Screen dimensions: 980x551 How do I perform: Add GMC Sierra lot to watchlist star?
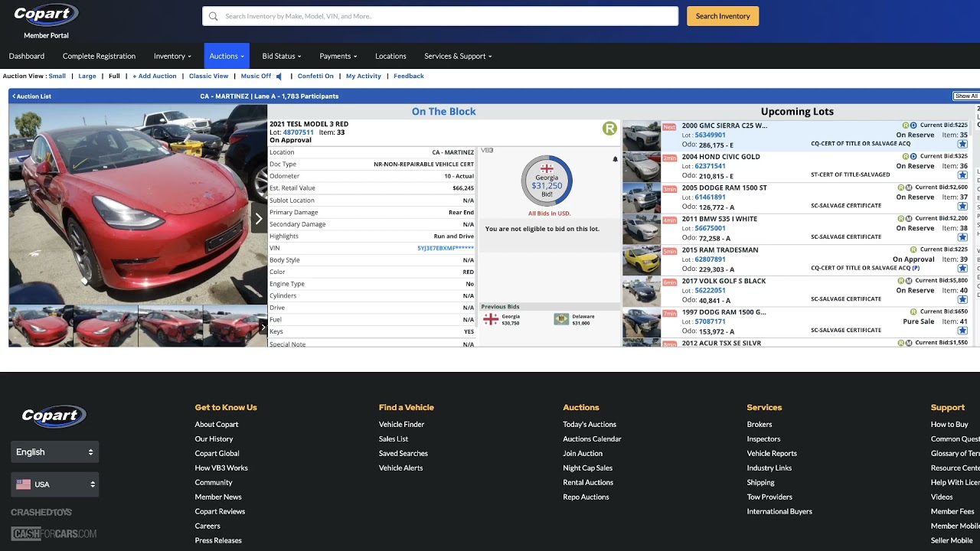coord(962,144)
